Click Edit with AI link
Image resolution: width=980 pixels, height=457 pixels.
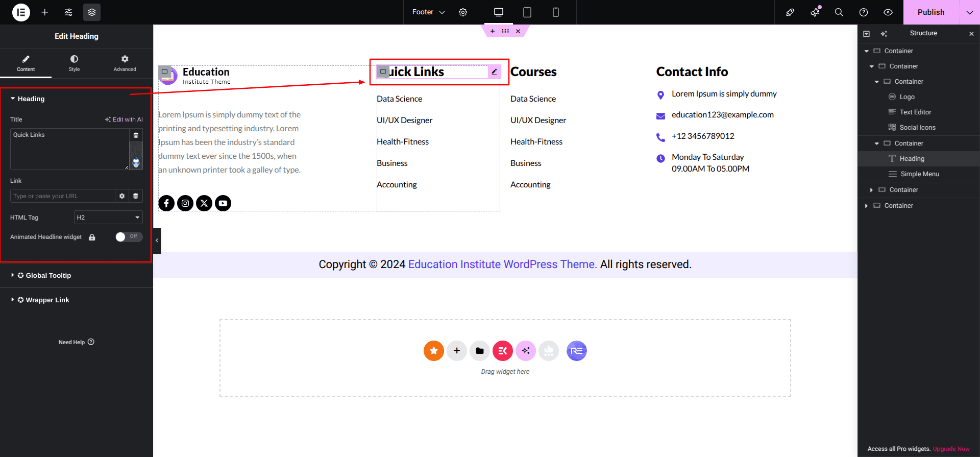(x=124, y=119)
